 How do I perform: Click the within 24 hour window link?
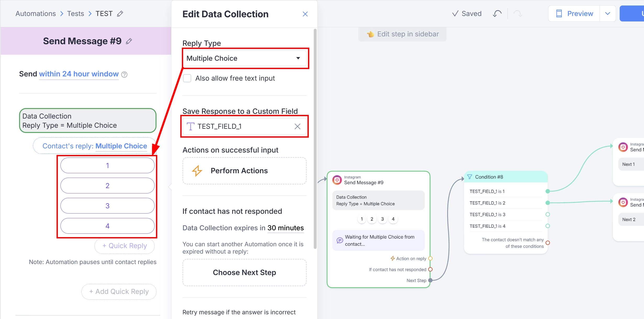pyautogui.click(x=79, y=74)
